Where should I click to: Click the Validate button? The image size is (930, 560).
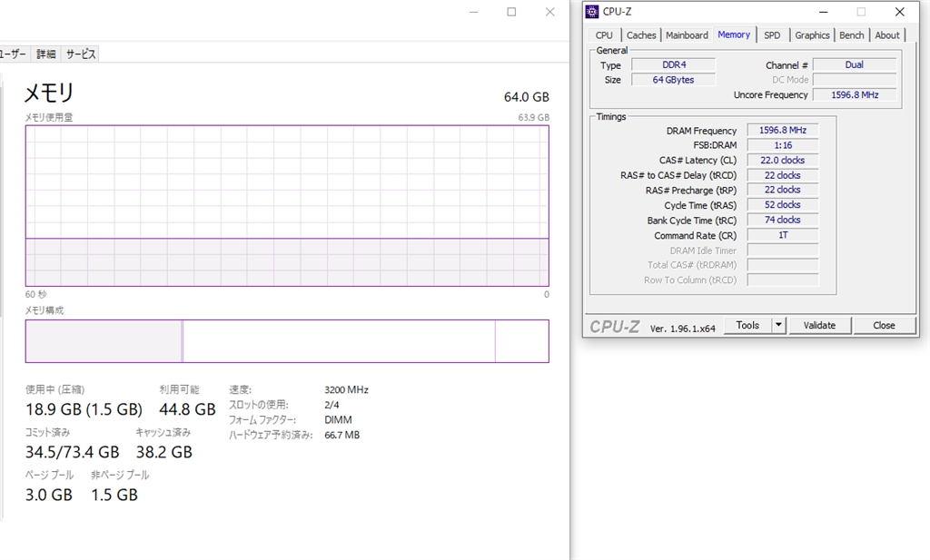(819, 325)
